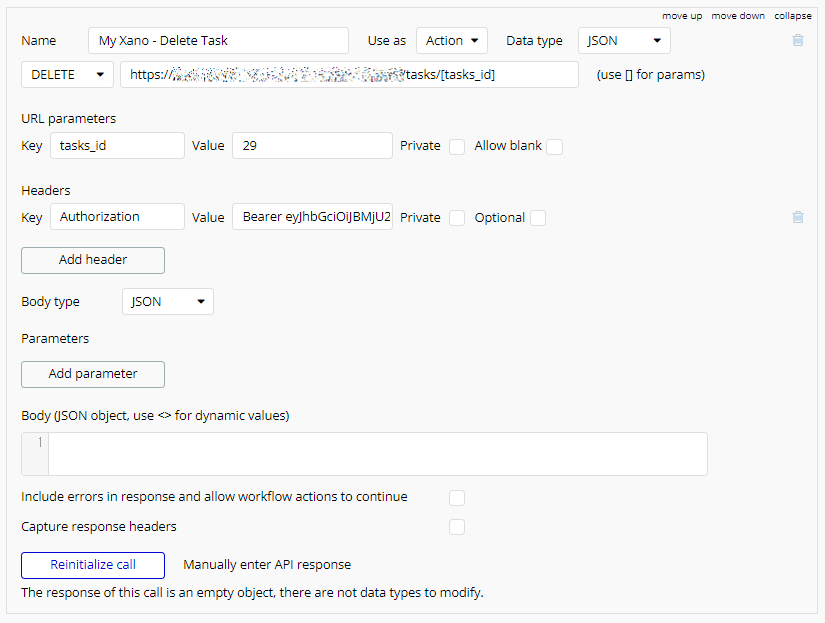825x623 pixels.
Task: Toggle the Optional header checkbox
Action: [x=538, y=218]
